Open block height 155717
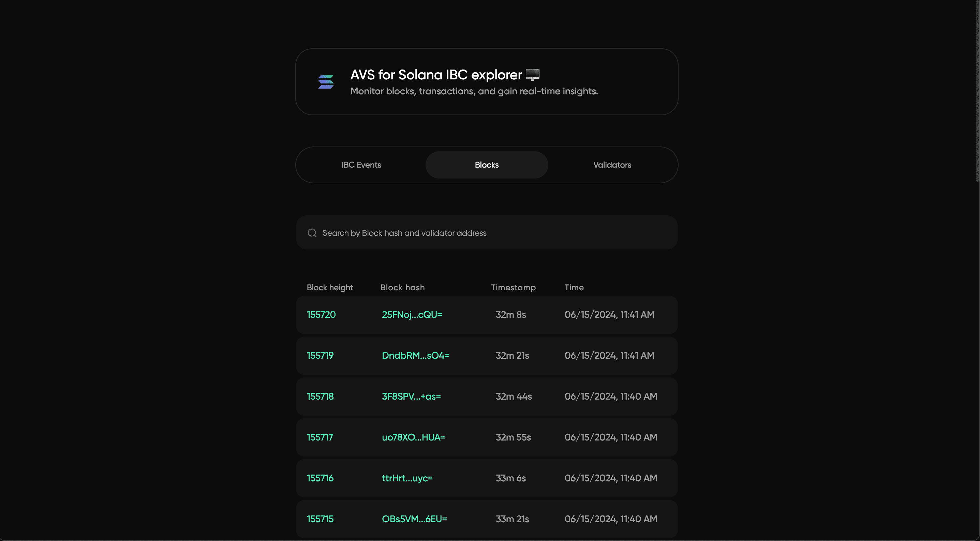 (320, 437)
